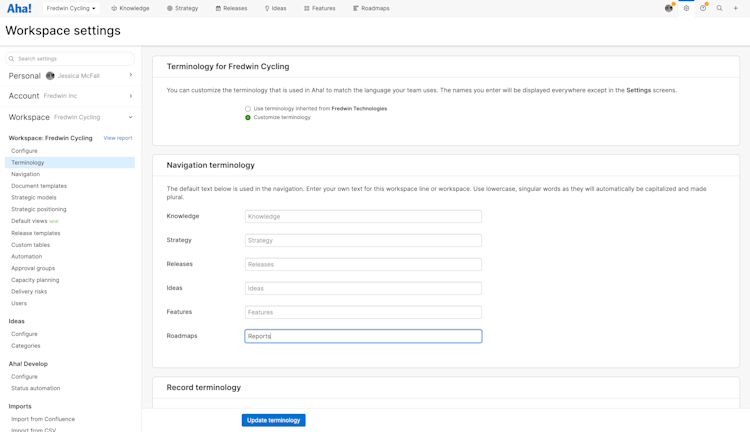750x432 pixels.
Task: Open the help icon in top bar
Action: (703, 8)
